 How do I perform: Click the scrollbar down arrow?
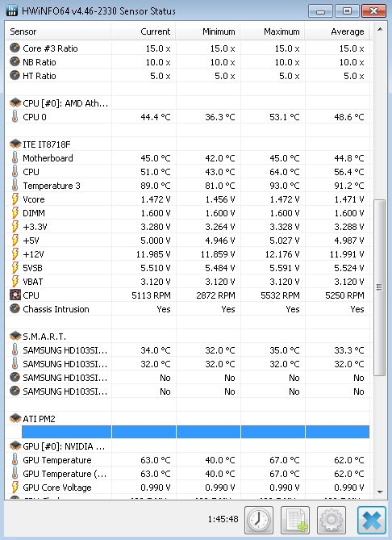(x=380, y=492)
